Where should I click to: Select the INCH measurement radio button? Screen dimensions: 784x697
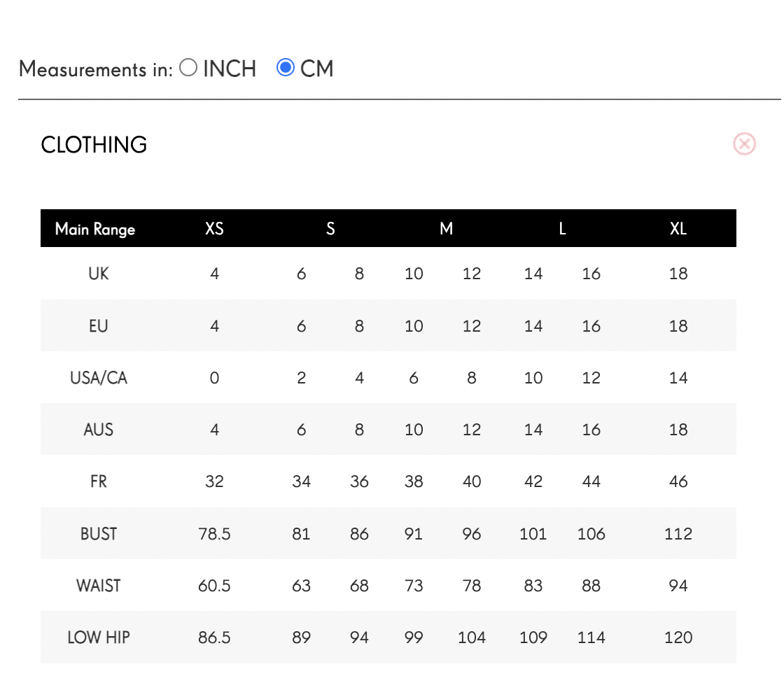(x=188, y=68)
